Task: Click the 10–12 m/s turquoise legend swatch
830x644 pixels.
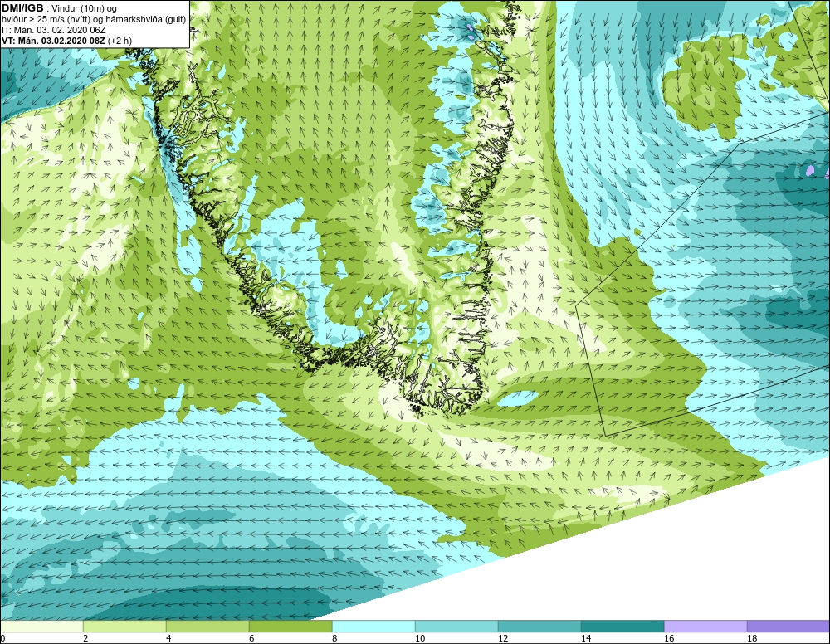Action: (x=456, y=627)
